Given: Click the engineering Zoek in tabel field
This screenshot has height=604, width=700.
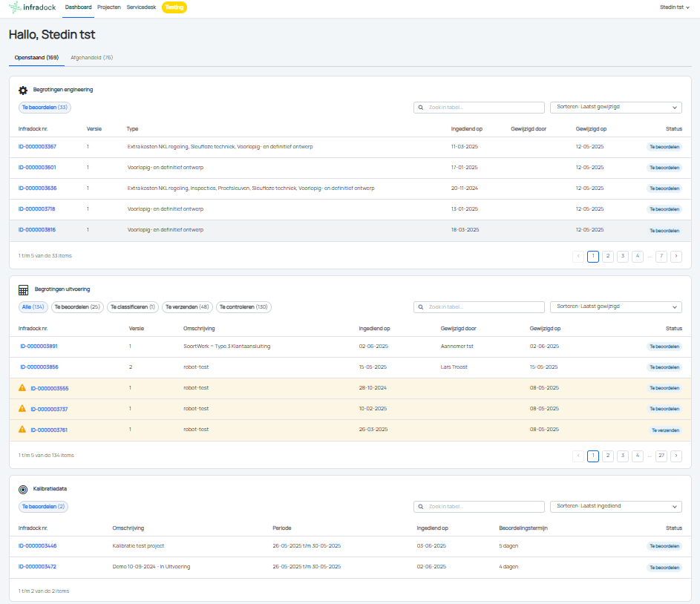Looking at the screenshot, I should coord(479,108).
